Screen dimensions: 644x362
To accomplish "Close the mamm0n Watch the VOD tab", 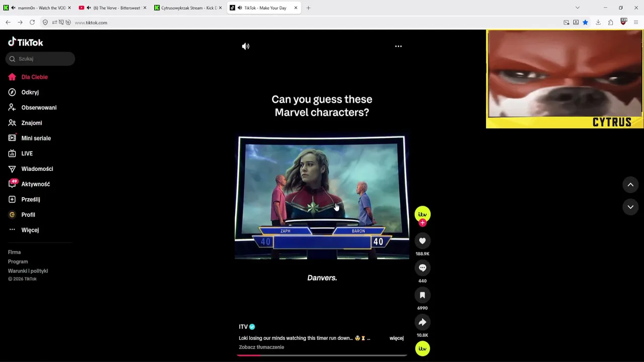I will 69,8.
